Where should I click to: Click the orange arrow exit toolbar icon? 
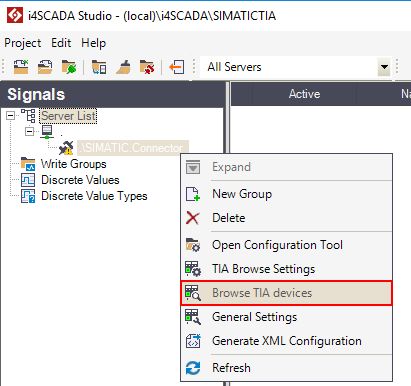point(177,67)
